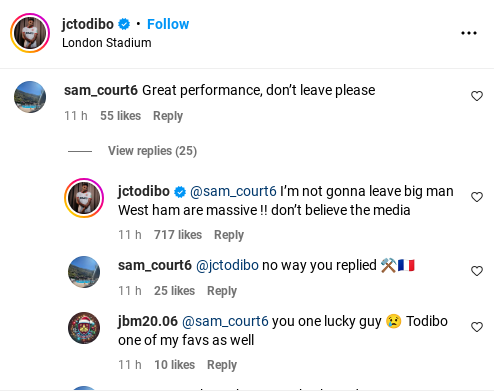The image size is (494, 392).
Task: Open the London Stadium location link
Action: click(107, 43)
